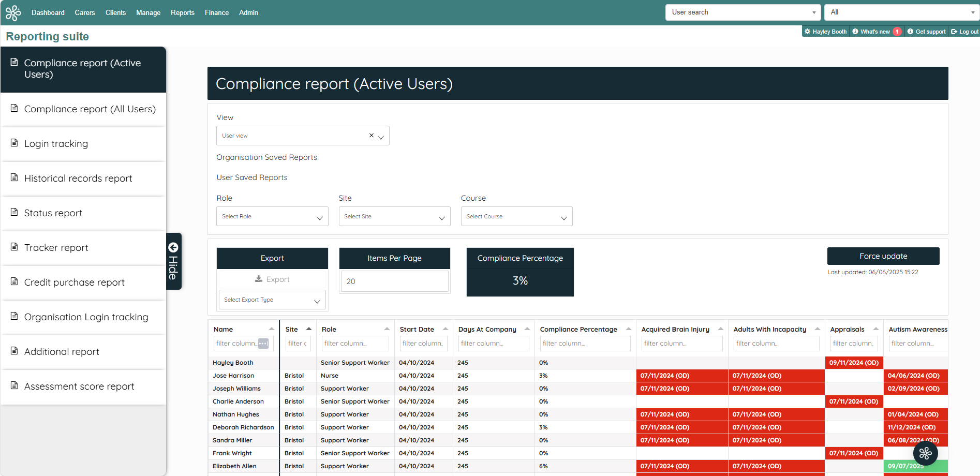Click the Log out icon
This screenshot has height=476, width=980.
[x=955, y=31]
